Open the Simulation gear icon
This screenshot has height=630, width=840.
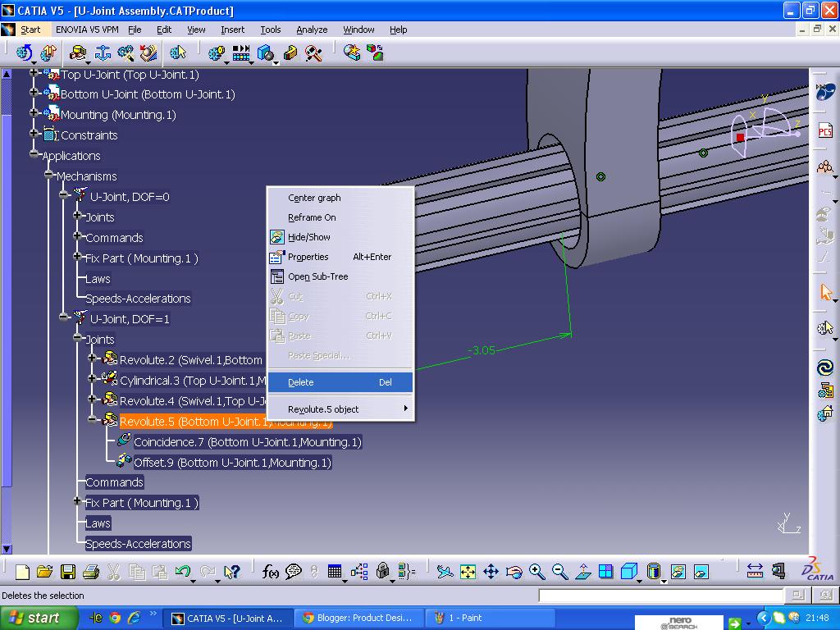(x=217, y=52)
